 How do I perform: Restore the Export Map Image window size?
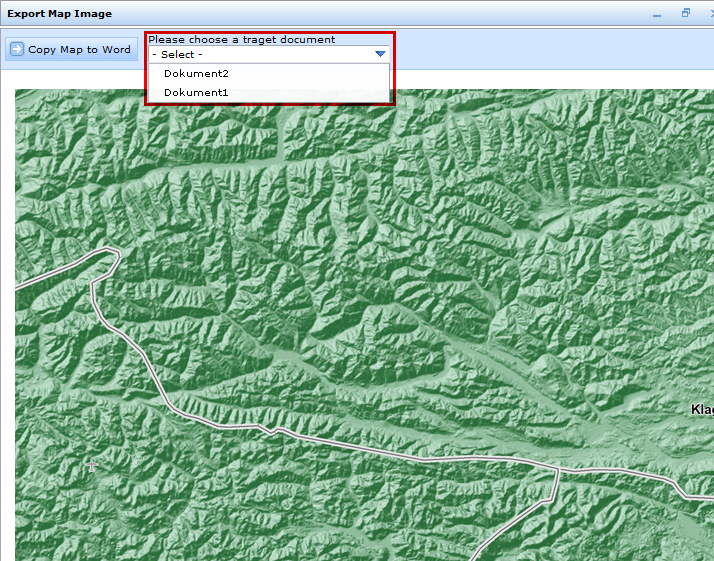coord(686,14)
